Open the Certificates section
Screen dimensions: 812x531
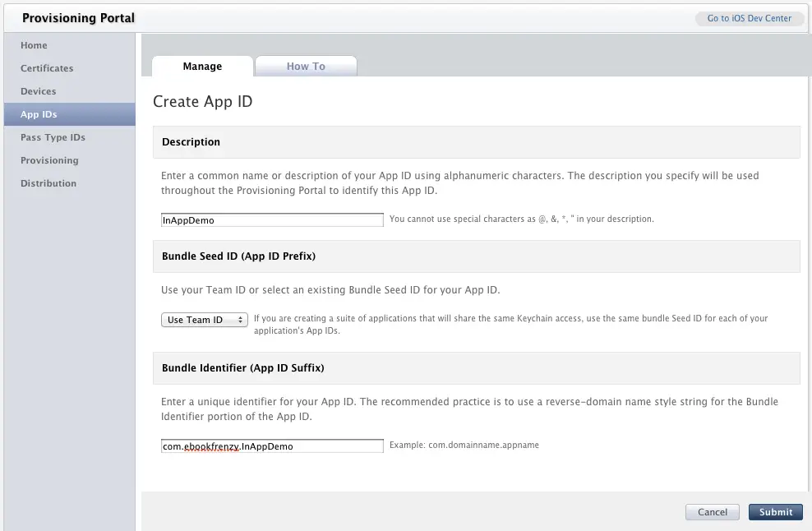coord(46,68)
